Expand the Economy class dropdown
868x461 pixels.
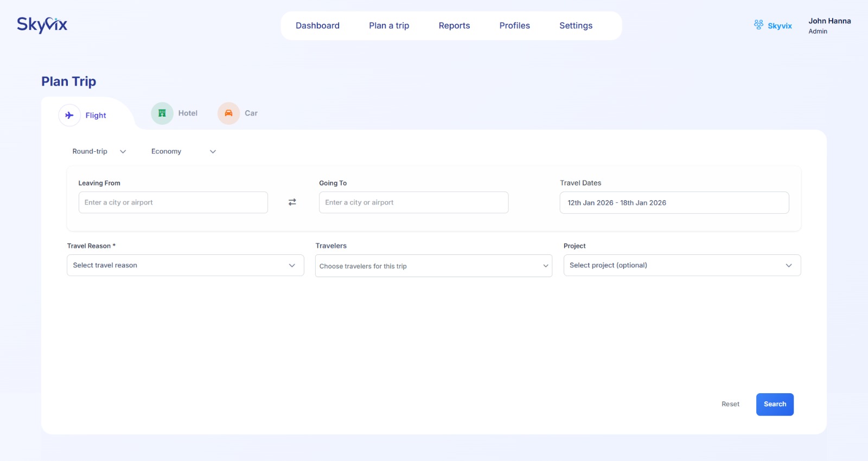(x=183, y=152)
